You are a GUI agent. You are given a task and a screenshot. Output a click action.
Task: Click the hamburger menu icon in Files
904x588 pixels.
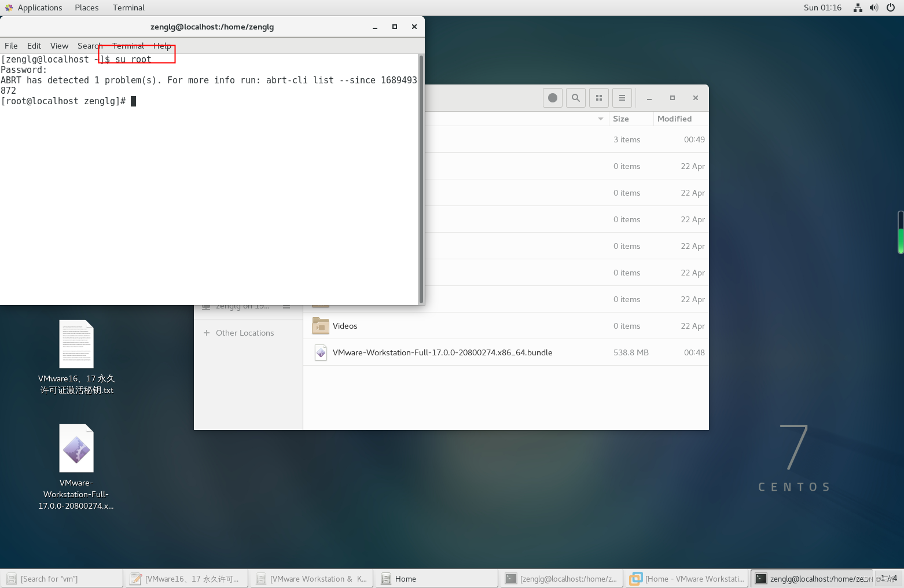[x=622, y=98]
